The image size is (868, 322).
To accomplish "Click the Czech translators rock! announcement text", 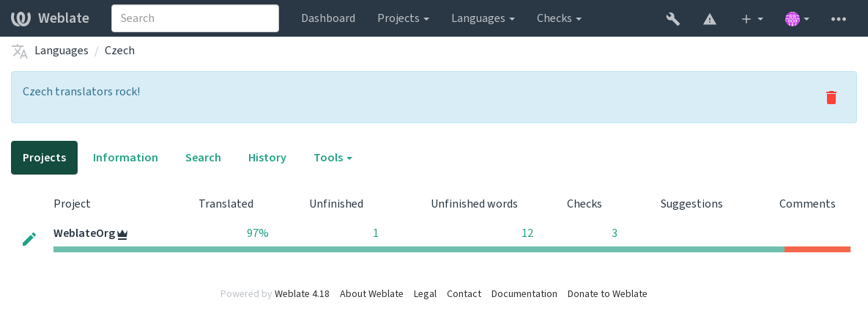I will click(x=81, y=92).
